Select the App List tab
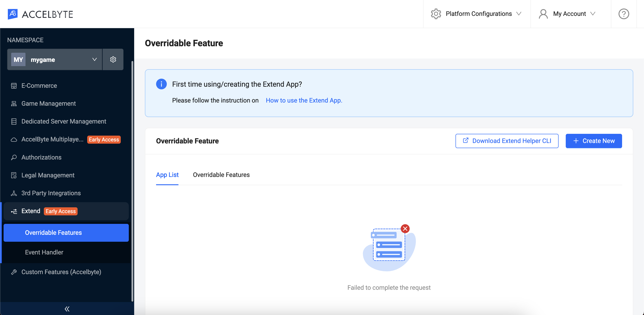The image size is (644, 315). coord(167,175)
